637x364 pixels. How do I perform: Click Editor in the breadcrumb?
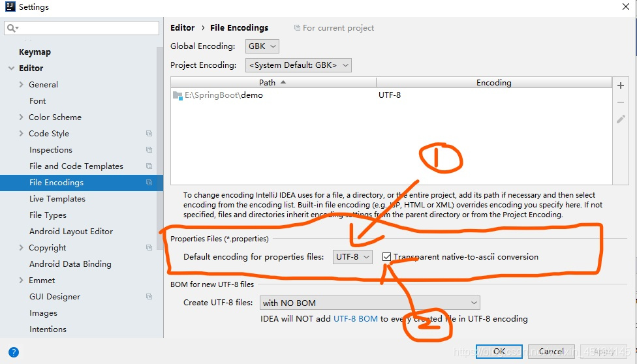[182, 27]
